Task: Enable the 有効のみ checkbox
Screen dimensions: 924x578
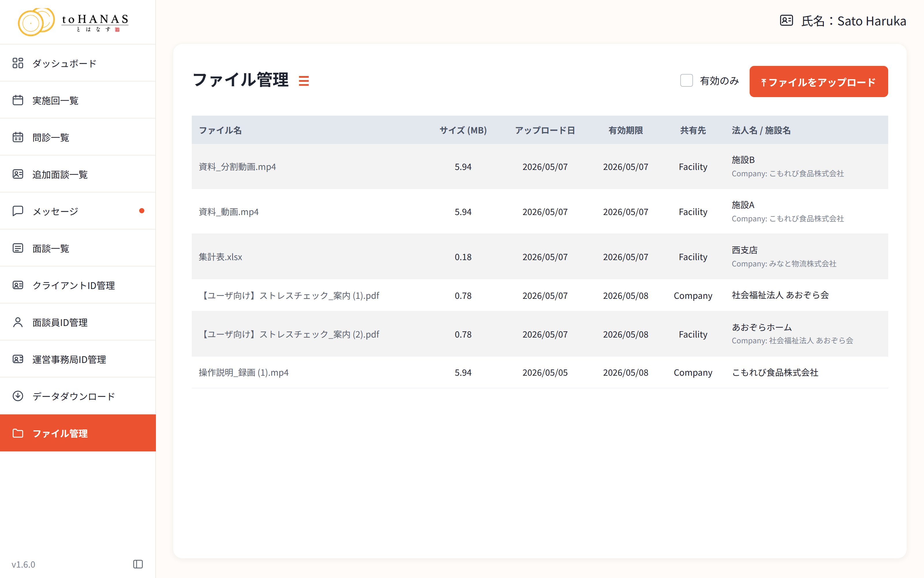Action: (687, 81)
